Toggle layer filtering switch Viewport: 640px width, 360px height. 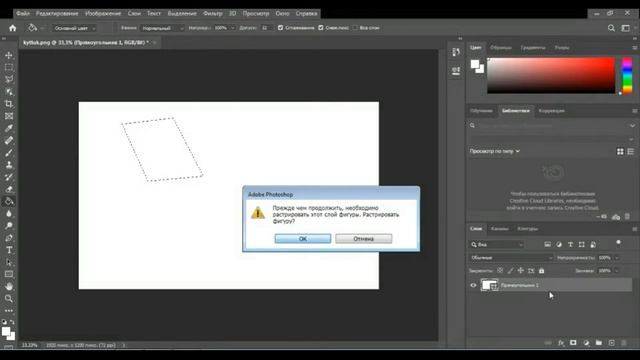(x=618, y=243)
